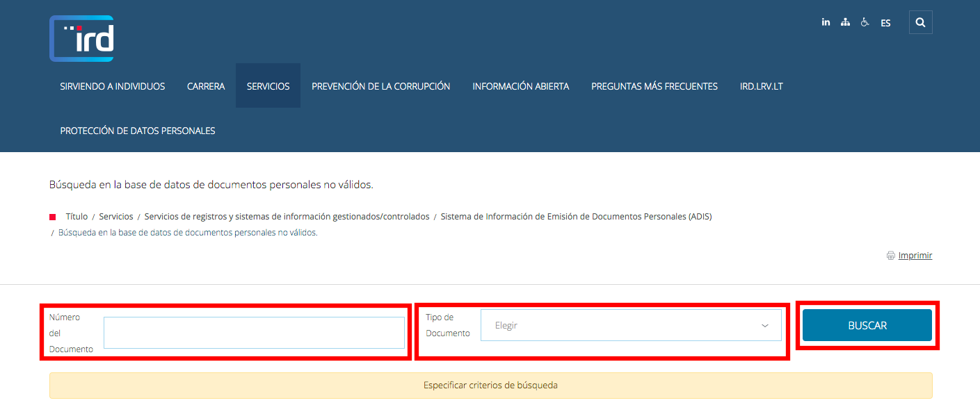Screen dimensions: 980x405
Task: Click the Búsqueda en la base page heading
Action: pyautogui.click(x=211, y=185)
